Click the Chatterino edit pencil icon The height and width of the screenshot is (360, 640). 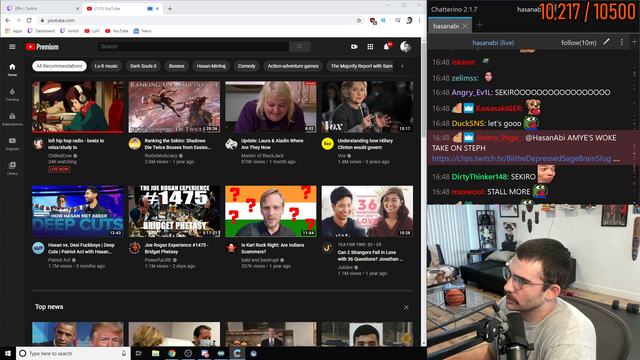click(x=607, y=42)
